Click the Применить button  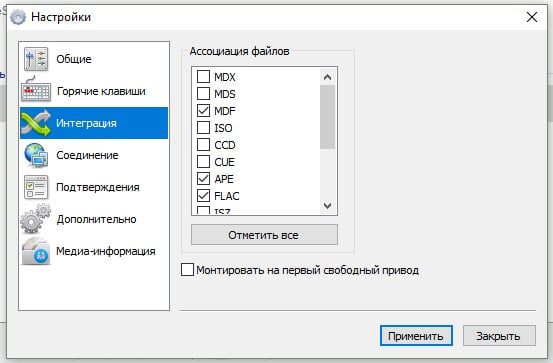click(416, 336)
